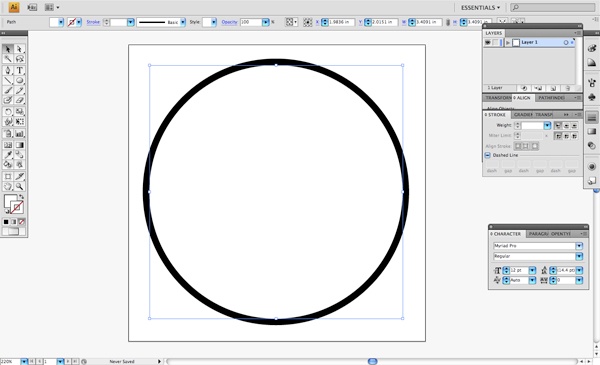Select the Eraser tool
Viewport: 600px width, 365px height.
20,100
